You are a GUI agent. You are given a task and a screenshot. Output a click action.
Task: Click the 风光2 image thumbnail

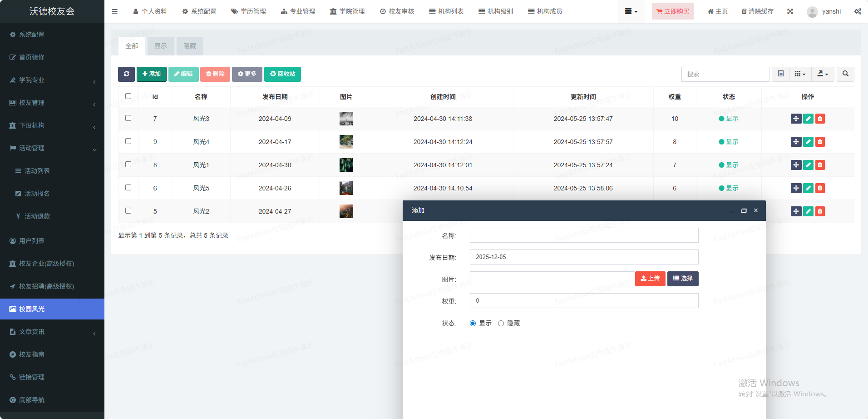[346, 211]
